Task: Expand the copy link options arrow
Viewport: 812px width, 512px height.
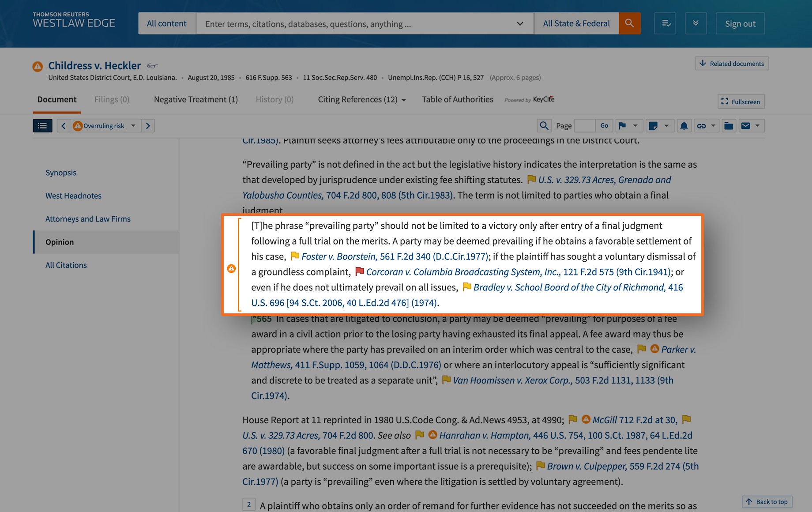Action: click(713, 126)
